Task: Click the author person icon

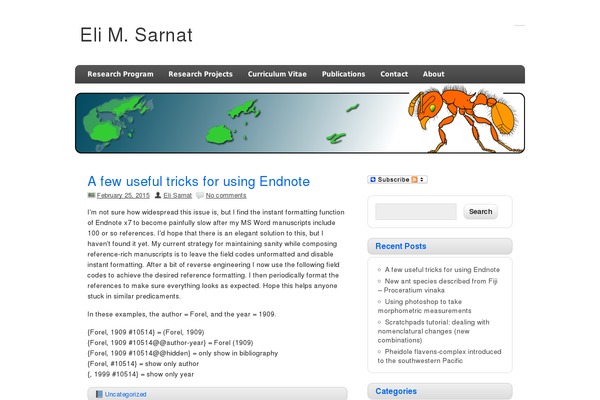Action: (158, 195)
